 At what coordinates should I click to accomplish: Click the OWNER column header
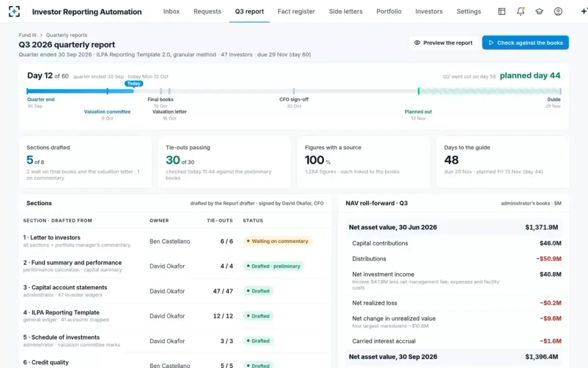(159, 221)
